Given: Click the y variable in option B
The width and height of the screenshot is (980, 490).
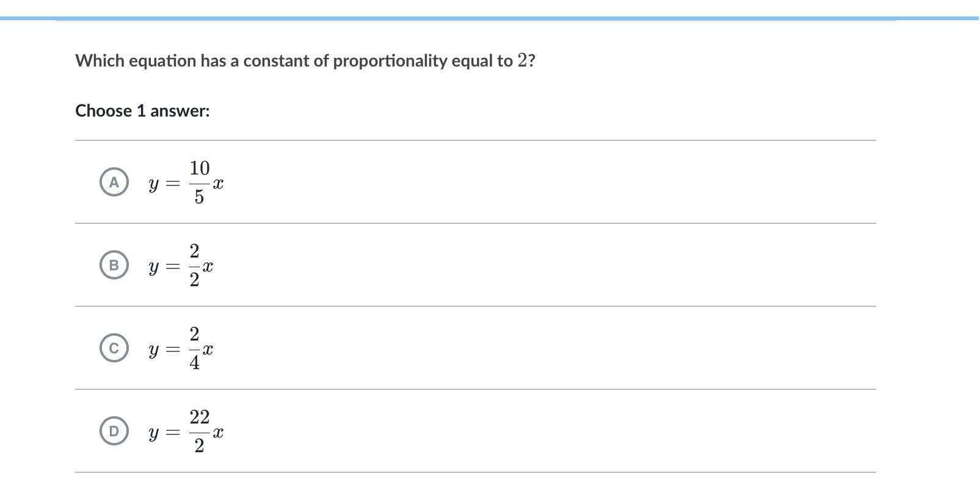Looking at the screenshot, I should pos(154,267).
